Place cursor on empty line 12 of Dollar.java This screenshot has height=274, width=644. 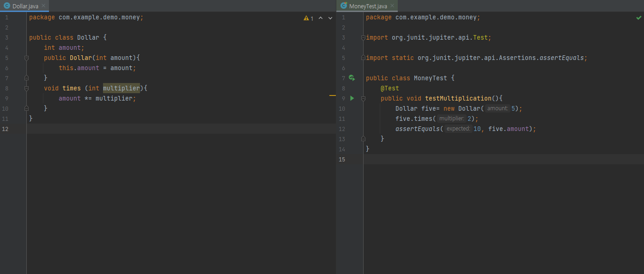pos(180,129)
